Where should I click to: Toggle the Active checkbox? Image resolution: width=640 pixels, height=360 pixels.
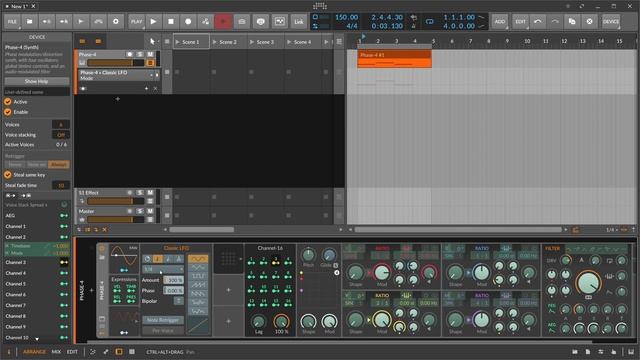(x=8, y=102)
